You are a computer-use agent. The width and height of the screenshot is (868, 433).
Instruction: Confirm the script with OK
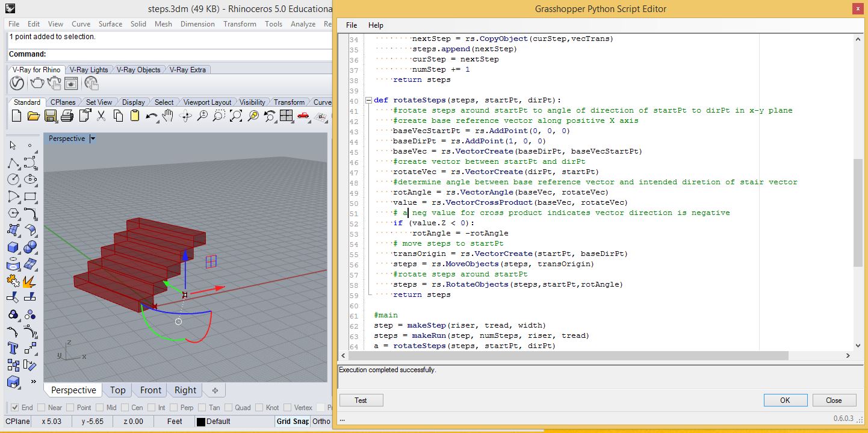pos(785,400)
